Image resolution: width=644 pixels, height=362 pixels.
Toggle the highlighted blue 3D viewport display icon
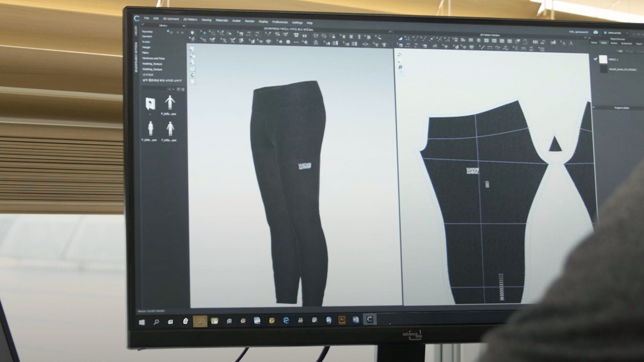[193, 68]
